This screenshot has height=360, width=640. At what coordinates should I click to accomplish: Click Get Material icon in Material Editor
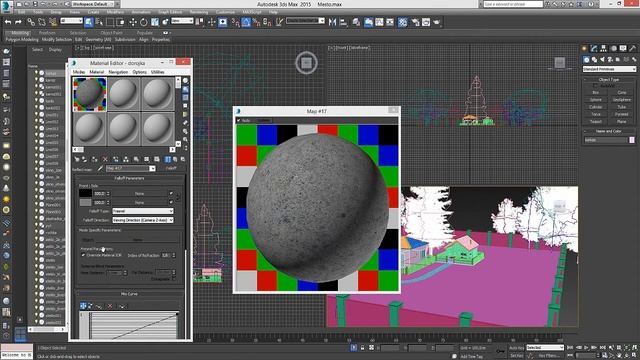[x=77, y=159]
